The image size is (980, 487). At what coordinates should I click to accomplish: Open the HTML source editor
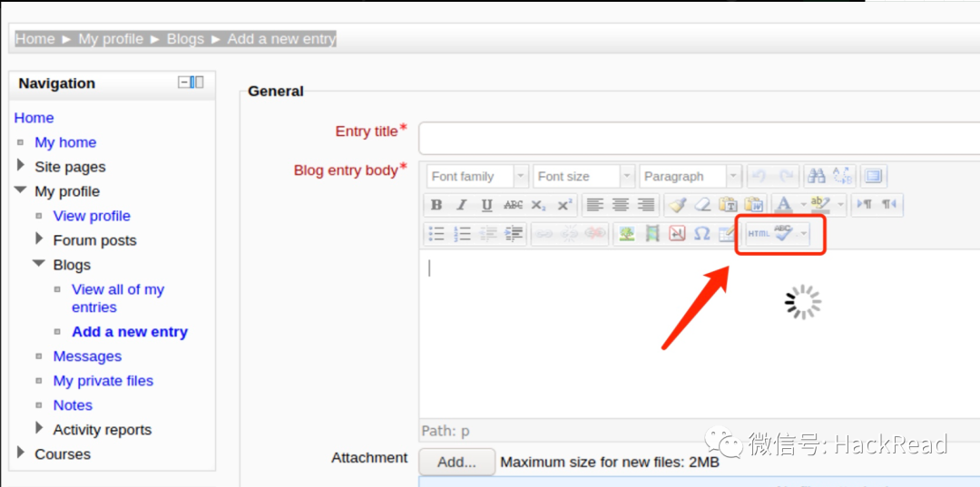[759, 233]
